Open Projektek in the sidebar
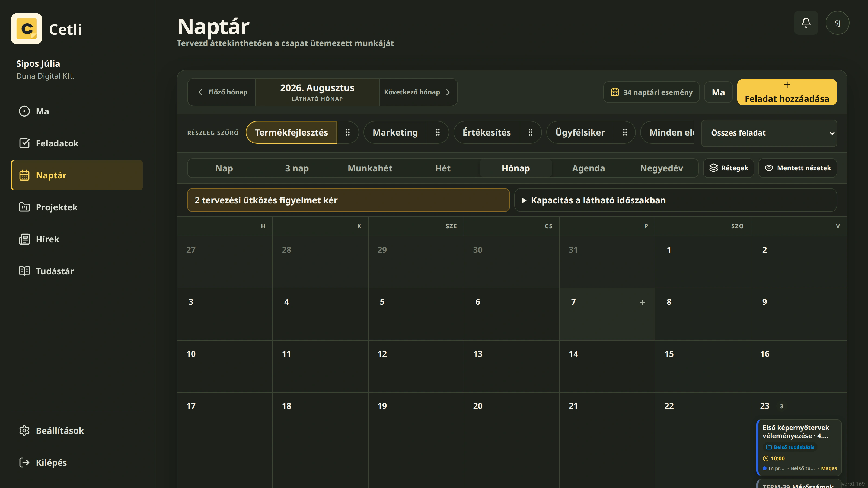The image size is (868, 488). click(x=77, y=207)
